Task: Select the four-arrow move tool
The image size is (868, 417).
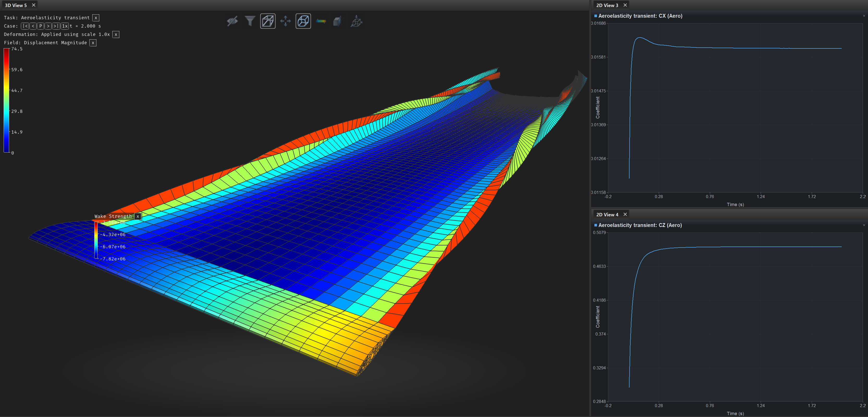Action: (285, 21)
